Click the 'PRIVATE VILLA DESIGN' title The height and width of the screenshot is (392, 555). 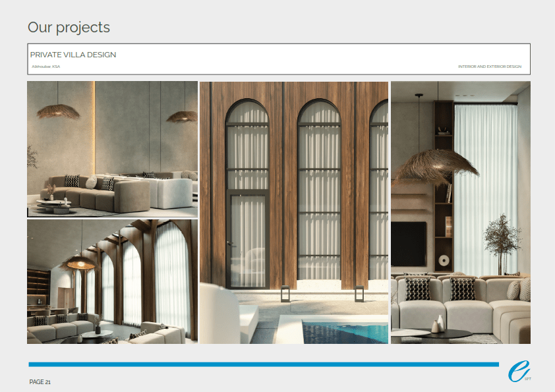pyautogui.click(x=73, y=55)
